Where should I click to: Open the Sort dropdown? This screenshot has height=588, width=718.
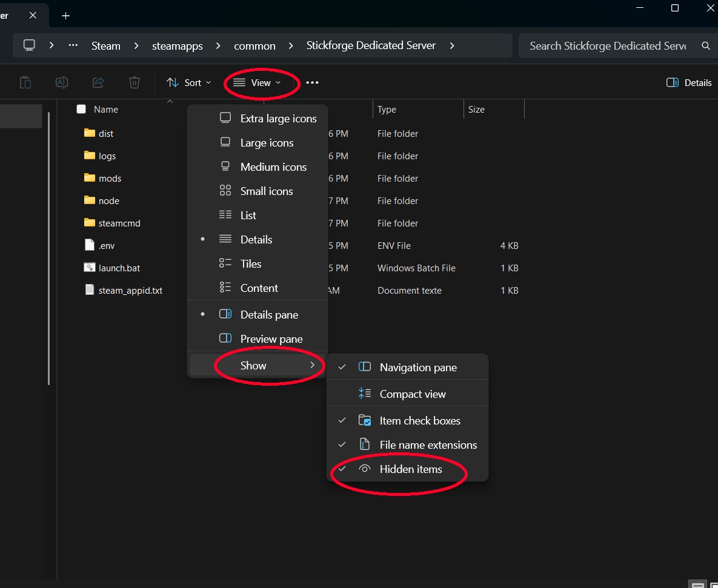pyautogui.click(x=188, y=82)
